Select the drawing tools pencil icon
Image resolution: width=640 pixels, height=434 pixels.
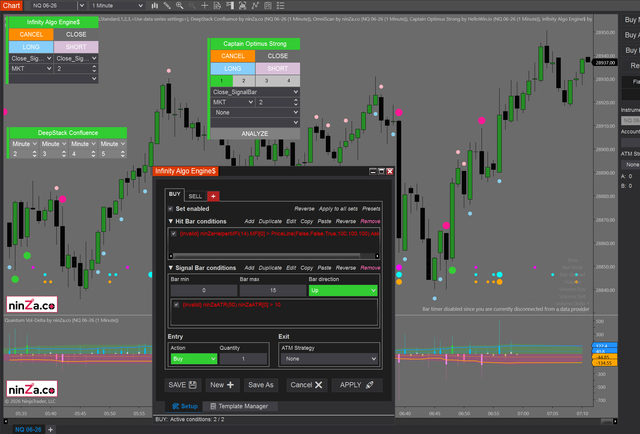[167, 6]
